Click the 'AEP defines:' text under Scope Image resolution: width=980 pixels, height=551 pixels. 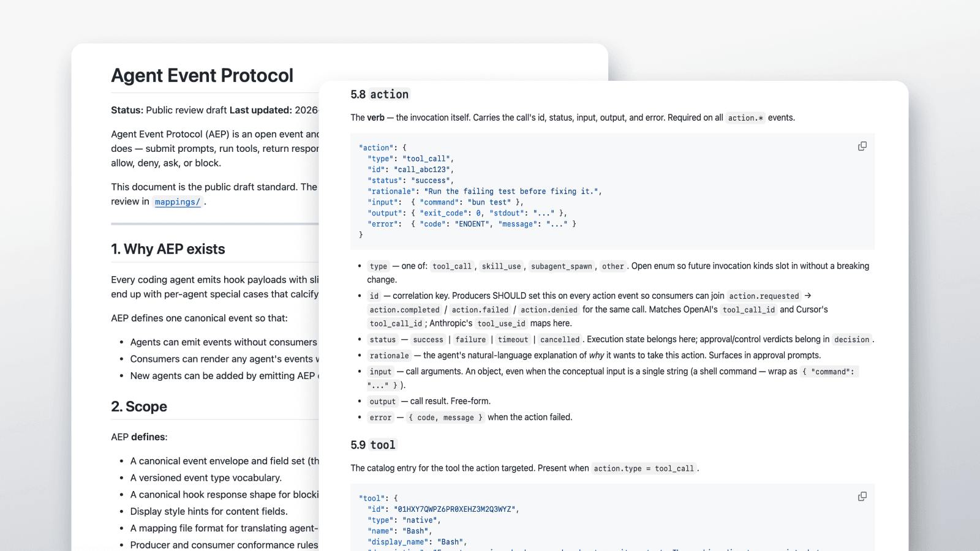click(139, 437)
